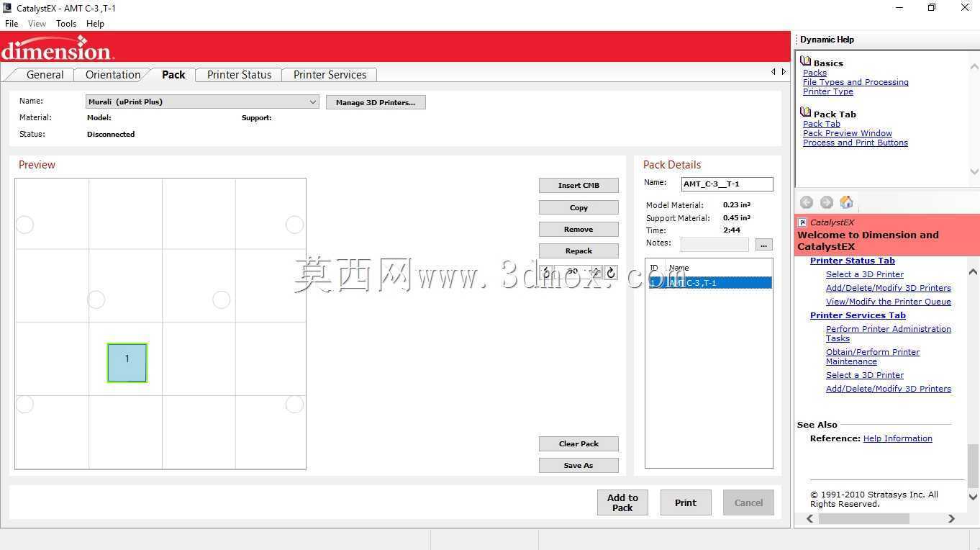Click the help panel horizontal scrollbar thumb
The image size is (980, 550).
[x=864, y=518]
